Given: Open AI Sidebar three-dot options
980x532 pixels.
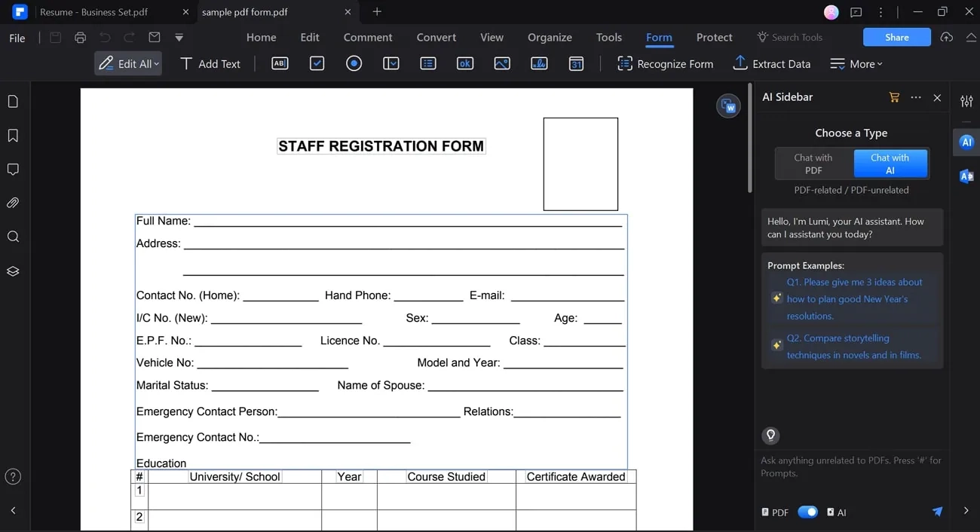Looking at the screenshot, I should tap(916, 97).
